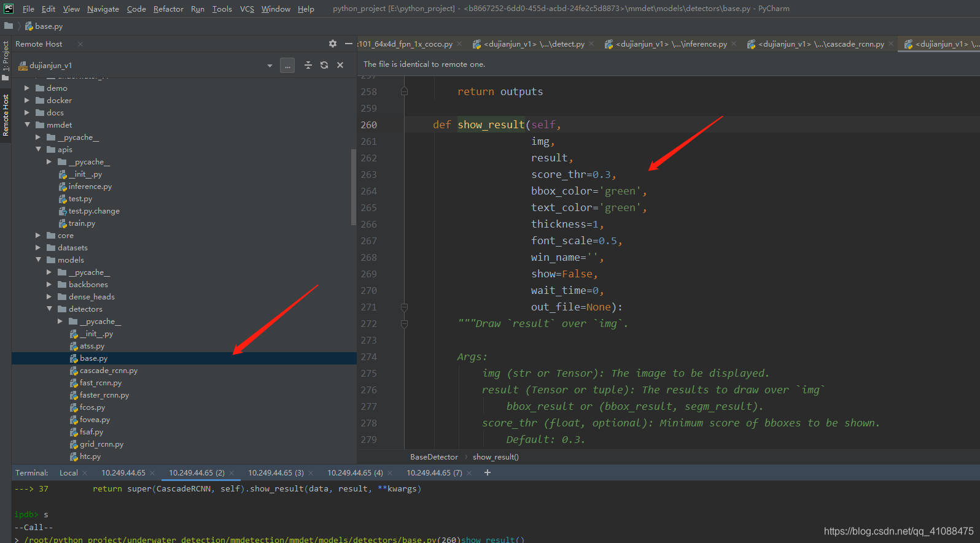Select atss.py in detectors
The width and height of the screenshot is (980, 543).
pyautogui.click(x=91, y=346)
